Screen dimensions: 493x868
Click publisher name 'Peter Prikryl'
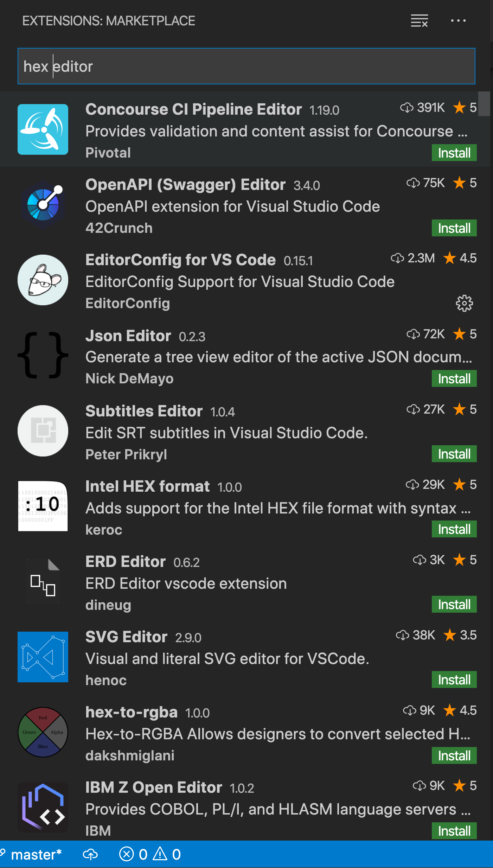tap(126, 454)
